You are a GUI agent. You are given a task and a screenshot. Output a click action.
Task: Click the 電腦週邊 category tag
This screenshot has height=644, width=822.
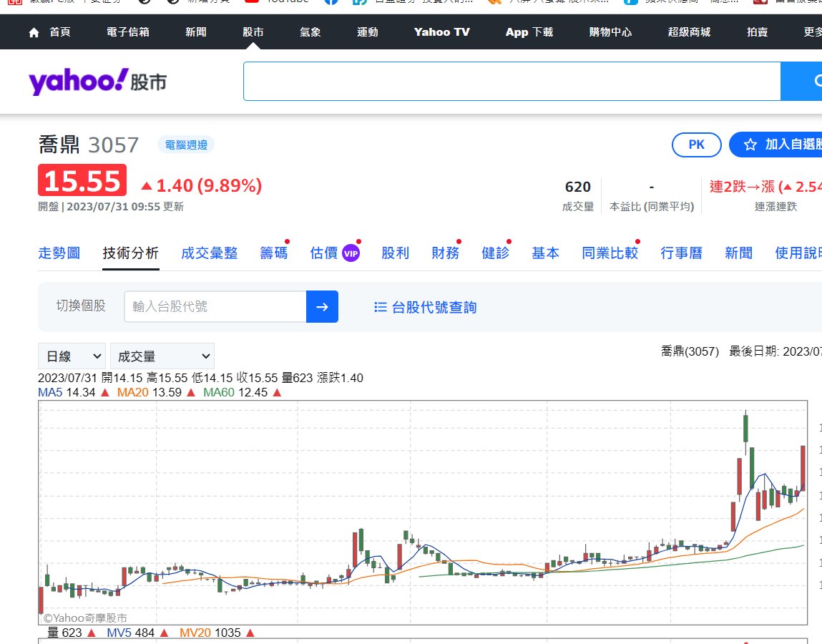pos(186,145)
